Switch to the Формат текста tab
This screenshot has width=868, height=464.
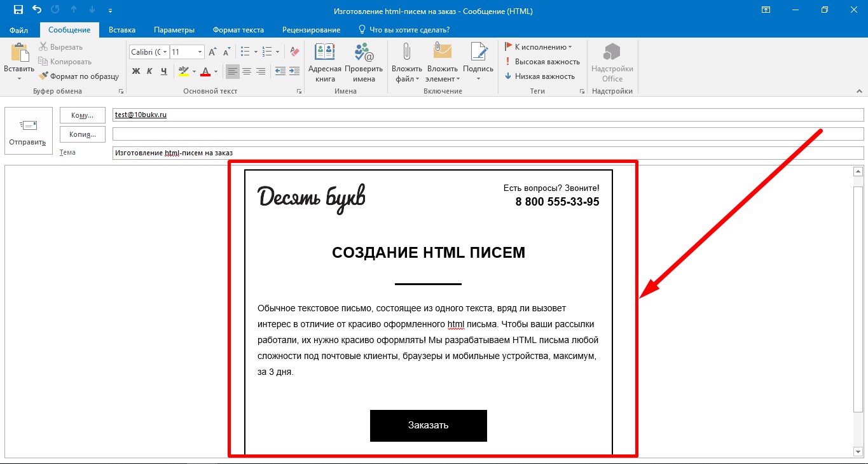pos(238,30)
